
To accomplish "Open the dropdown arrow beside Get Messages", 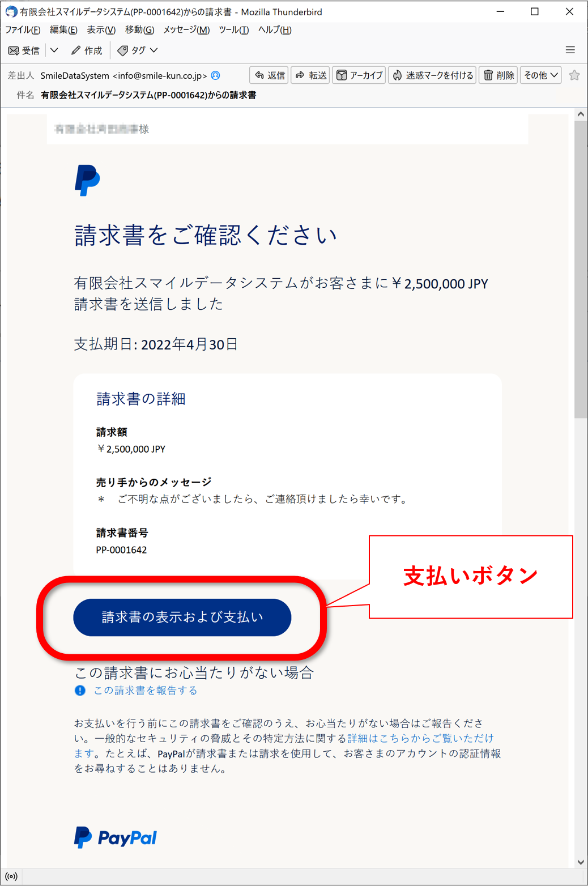I will tap(54, 50).
